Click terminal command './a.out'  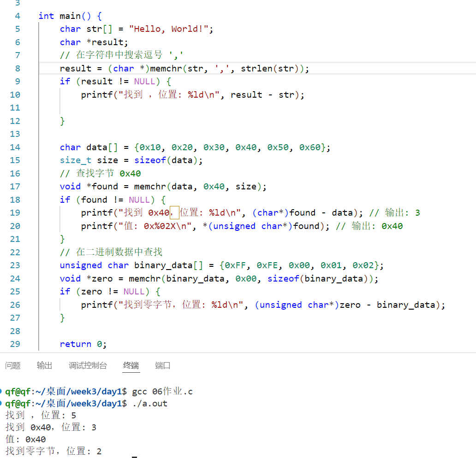click(x=150, y=404)
